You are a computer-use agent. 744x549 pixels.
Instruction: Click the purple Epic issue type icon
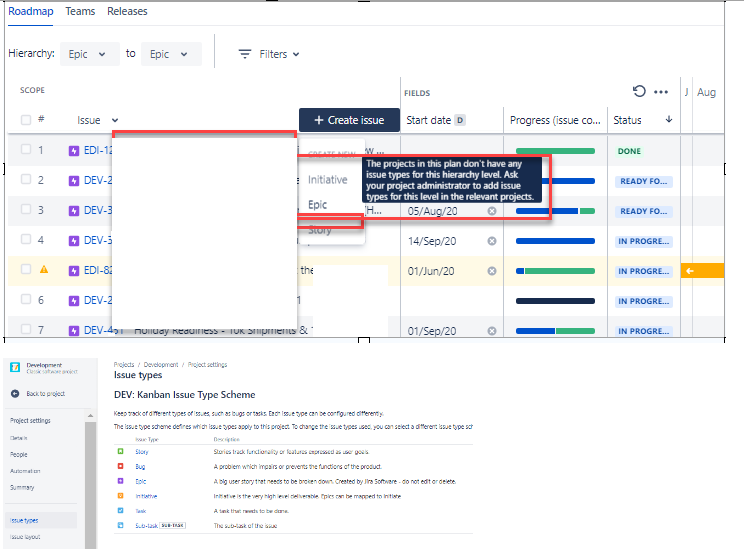coord(121,481)
